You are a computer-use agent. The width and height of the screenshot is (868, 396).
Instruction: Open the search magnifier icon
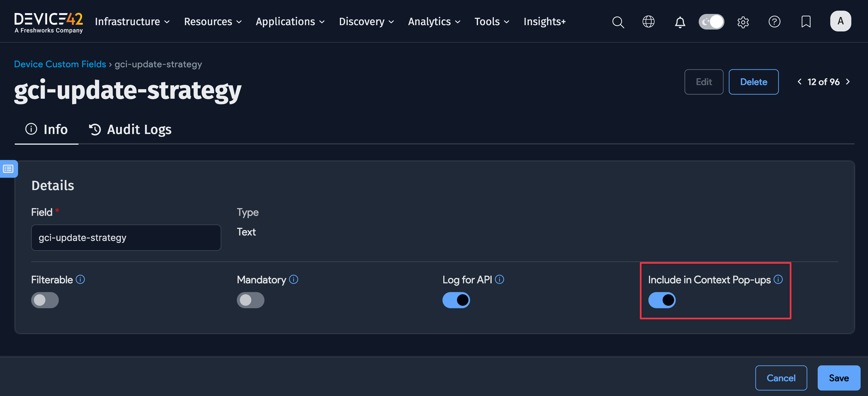[618, 22]
